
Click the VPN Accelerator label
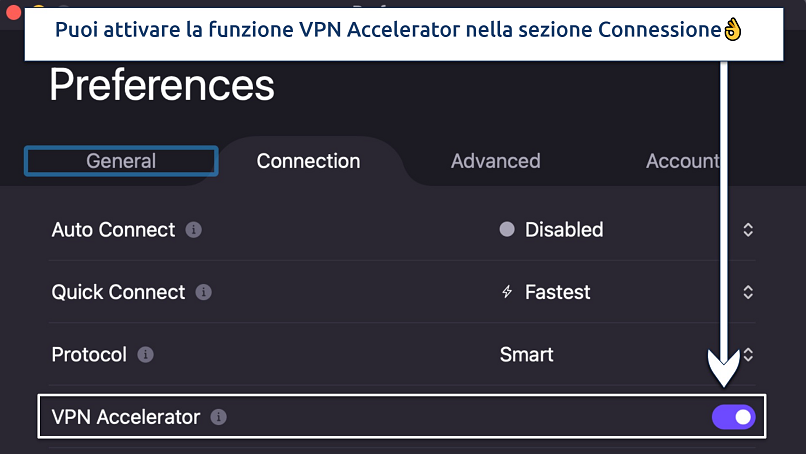(126, 417)
